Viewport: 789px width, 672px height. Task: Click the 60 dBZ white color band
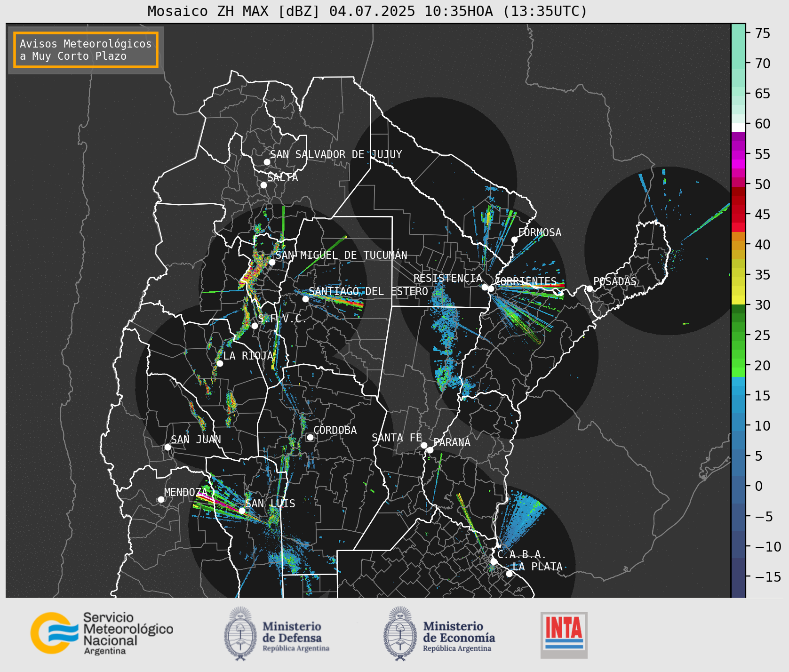pos(738,128)
